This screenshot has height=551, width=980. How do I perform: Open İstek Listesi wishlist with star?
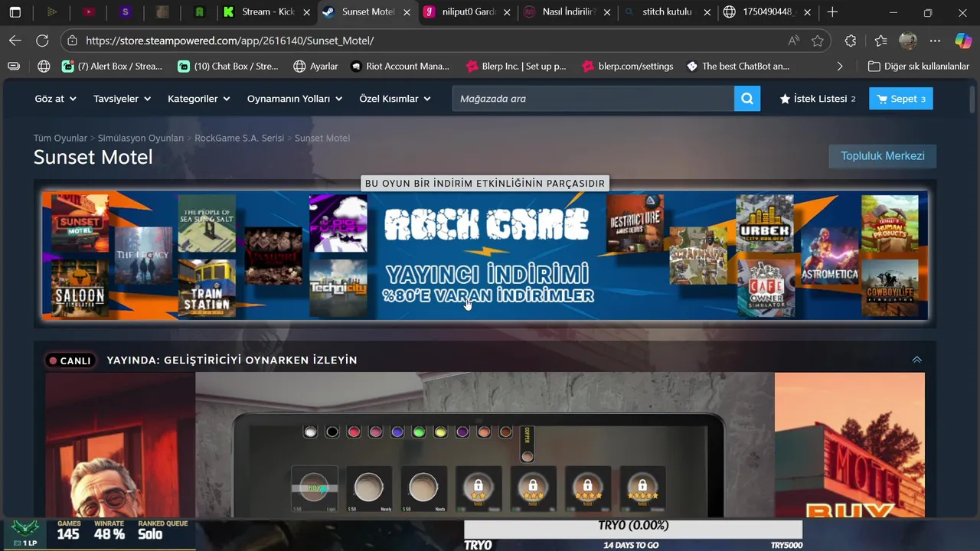817,99
